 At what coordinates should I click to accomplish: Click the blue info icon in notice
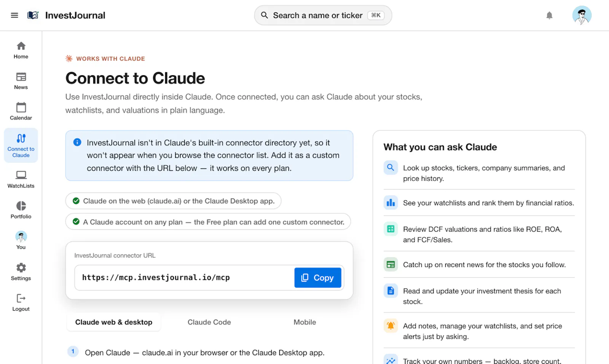tap(77, 142)
